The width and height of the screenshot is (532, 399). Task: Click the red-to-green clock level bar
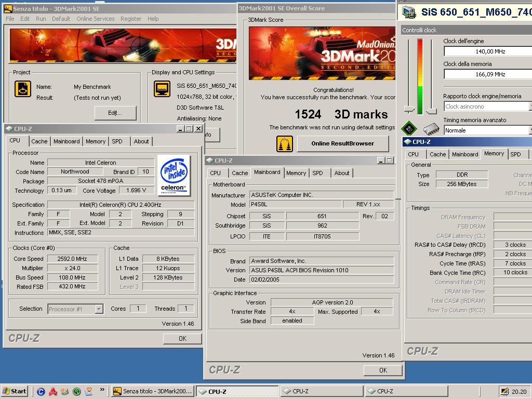point(420,76)
